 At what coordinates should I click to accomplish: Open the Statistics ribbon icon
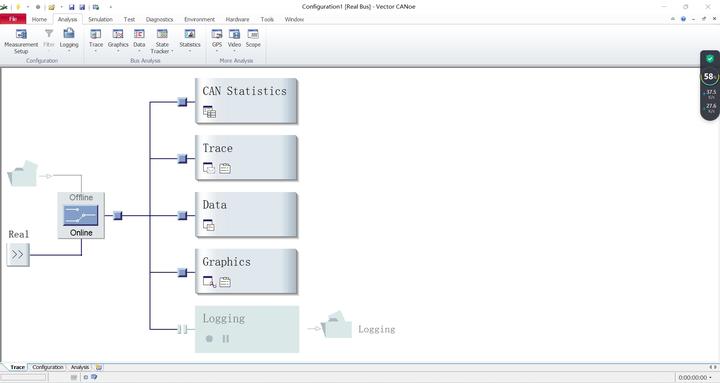pyautogui.click(x=190, y=34)
